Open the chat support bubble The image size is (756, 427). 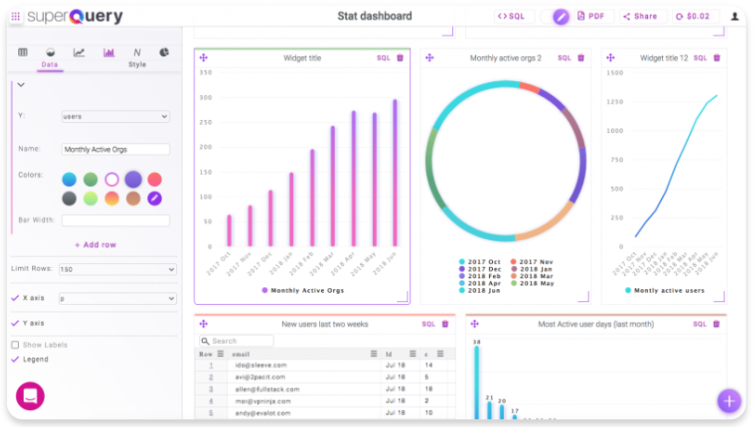30,396
